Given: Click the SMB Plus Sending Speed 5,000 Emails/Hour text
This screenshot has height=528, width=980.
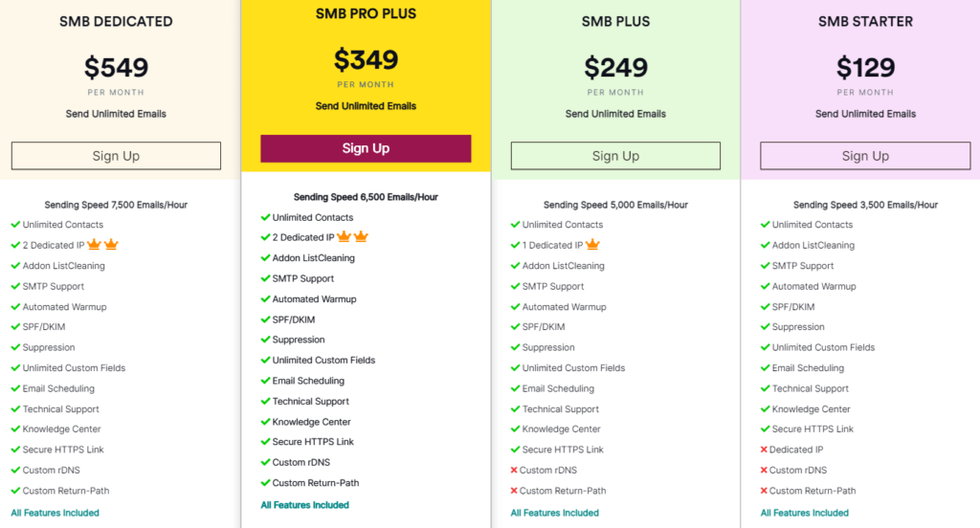Looking at the screenshot, I should 615,205.
